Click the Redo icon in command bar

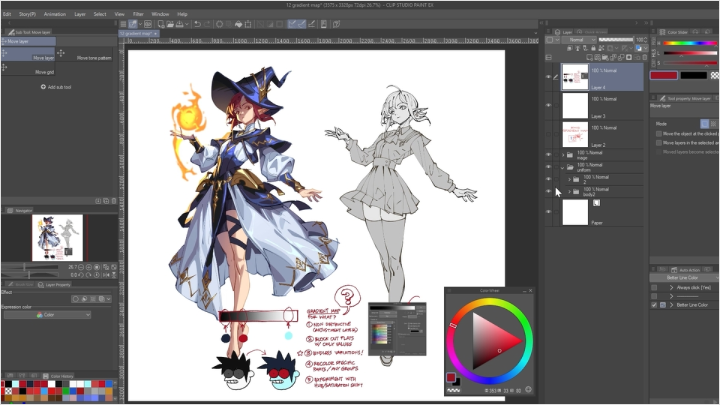tap(207, 24)
